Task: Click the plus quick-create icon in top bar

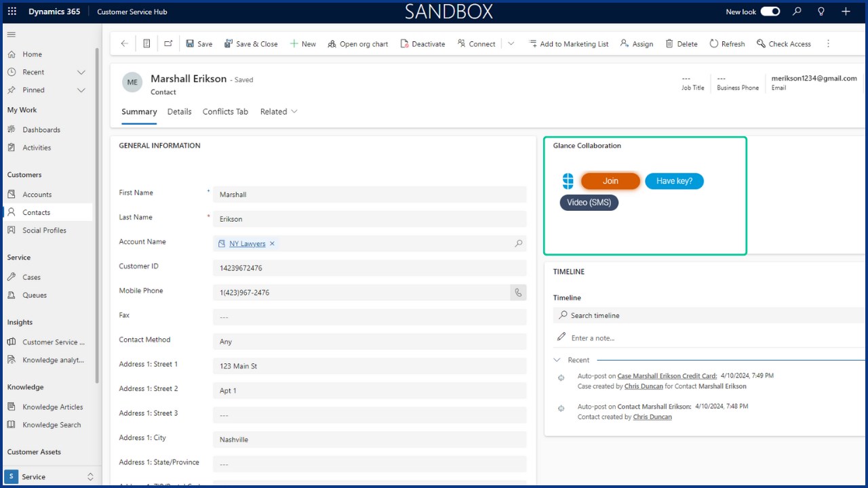Action: 846,12
